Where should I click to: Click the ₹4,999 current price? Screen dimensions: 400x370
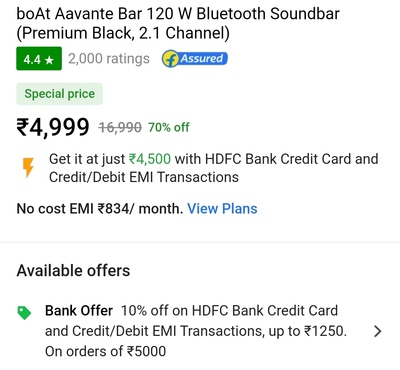pos(53,127)
